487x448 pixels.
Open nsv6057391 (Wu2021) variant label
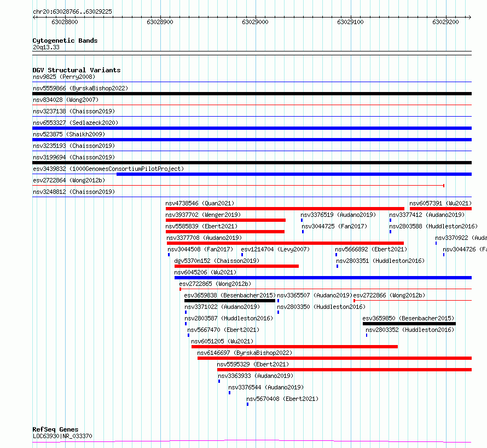pos(440,203)
